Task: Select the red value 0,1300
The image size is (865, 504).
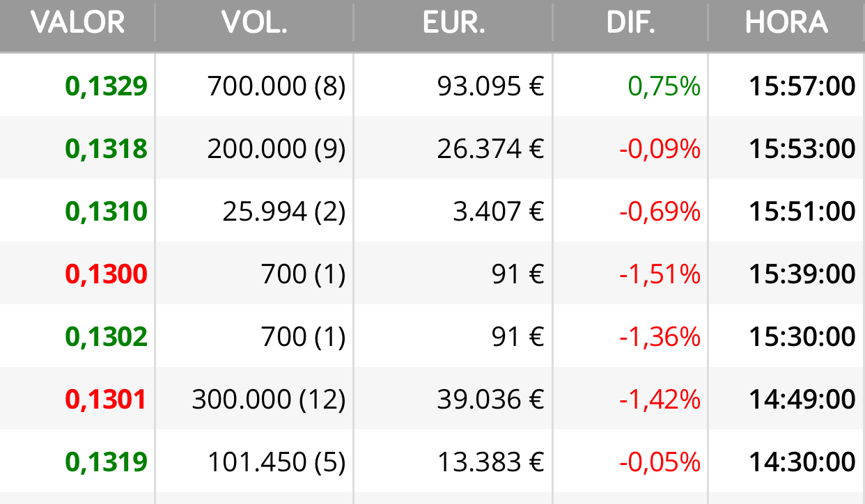Action: [x=107, y=274]
